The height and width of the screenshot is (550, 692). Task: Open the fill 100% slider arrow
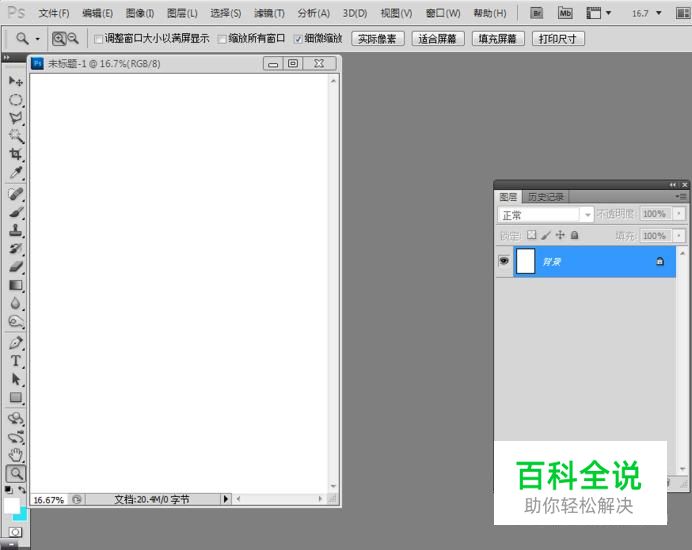[x=679, y=236]
